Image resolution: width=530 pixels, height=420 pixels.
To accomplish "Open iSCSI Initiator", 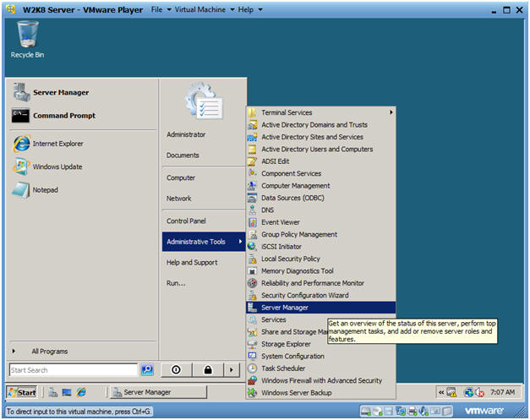I will click(321, 246).
